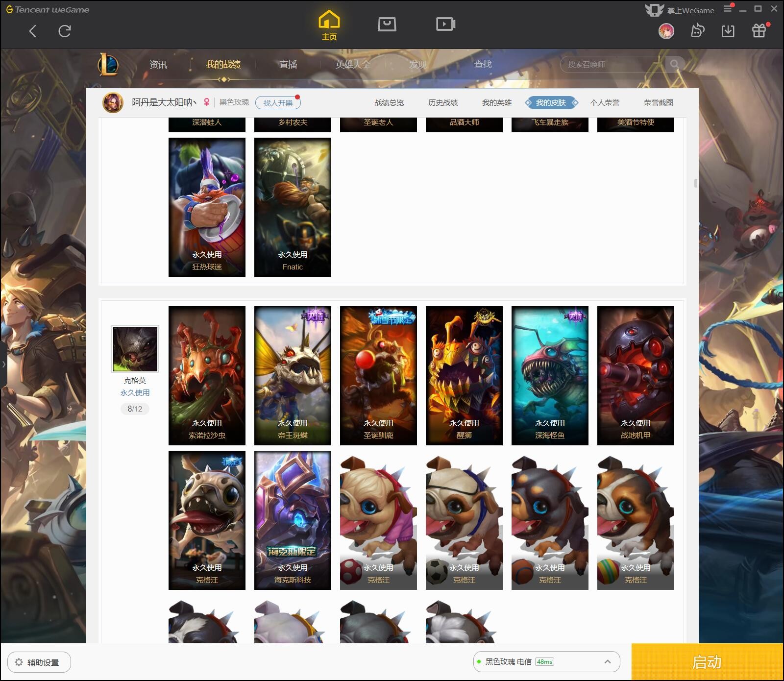Click the refresh icon

point(65,31)
